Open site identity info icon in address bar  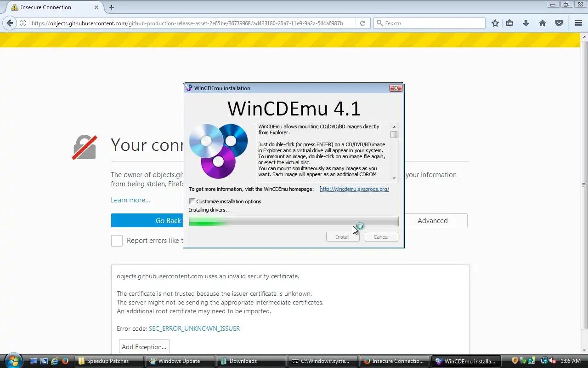[x=23, y=23]
